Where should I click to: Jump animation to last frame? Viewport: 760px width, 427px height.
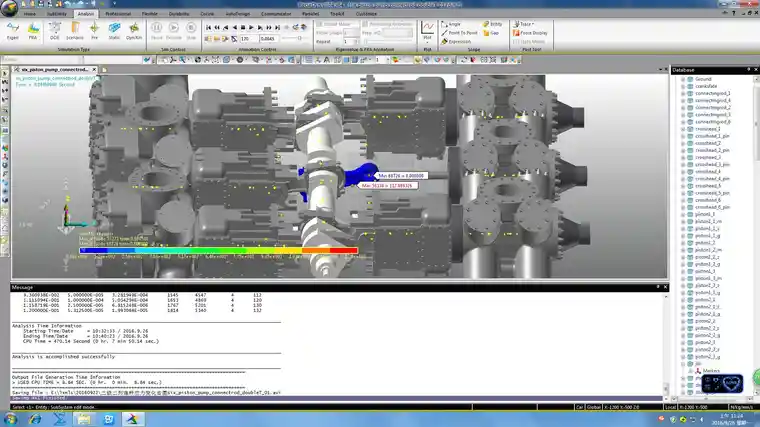coord(278,28)
